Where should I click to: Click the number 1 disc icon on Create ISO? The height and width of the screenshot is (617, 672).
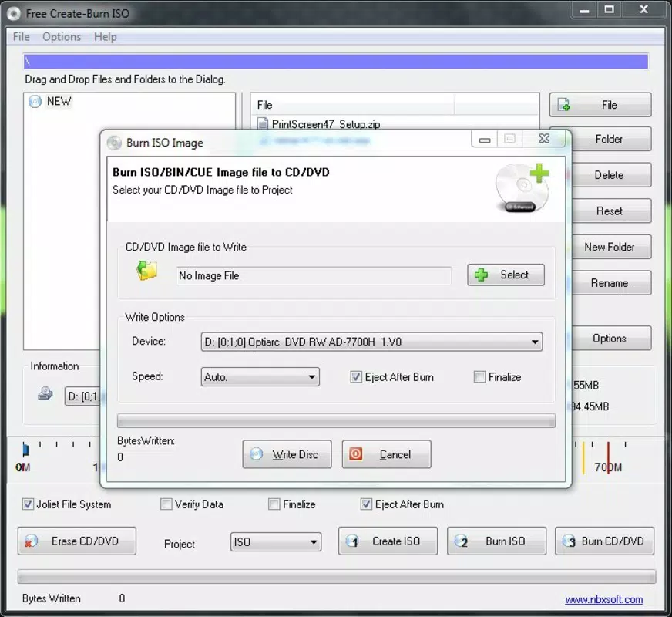[x=352, y=541]
